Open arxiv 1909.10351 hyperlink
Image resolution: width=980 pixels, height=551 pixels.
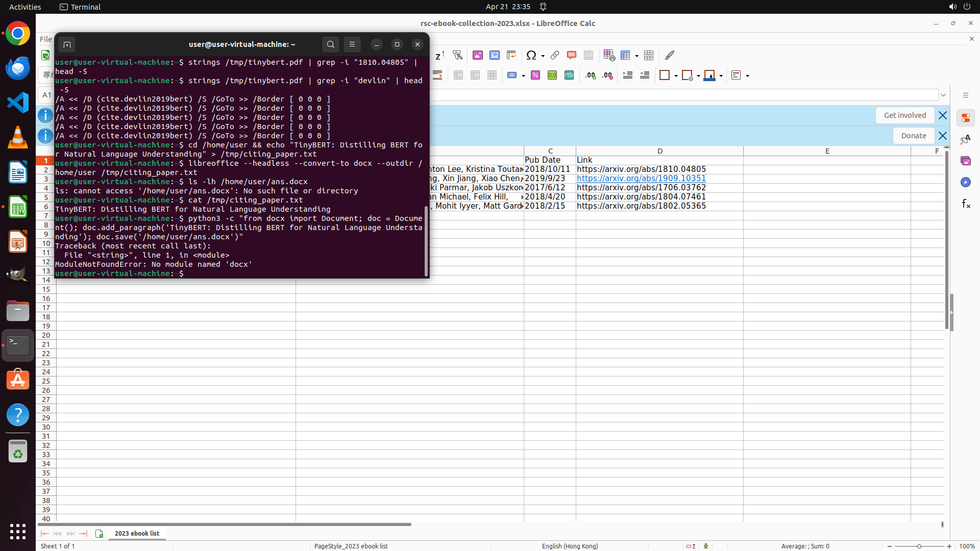click(641, 179)
